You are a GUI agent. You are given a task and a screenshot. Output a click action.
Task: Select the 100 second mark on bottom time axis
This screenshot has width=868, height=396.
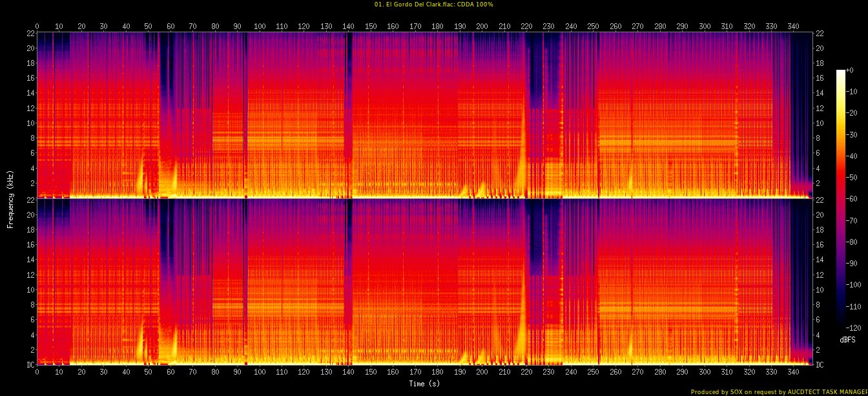260,373
